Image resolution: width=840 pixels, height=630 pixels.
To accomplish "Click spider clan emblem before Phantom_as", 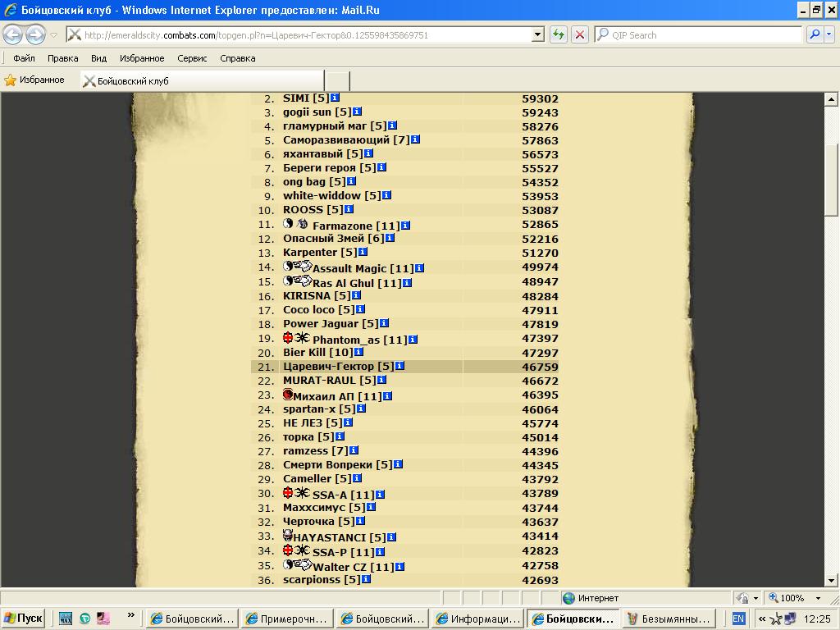I will click(302, 337).
